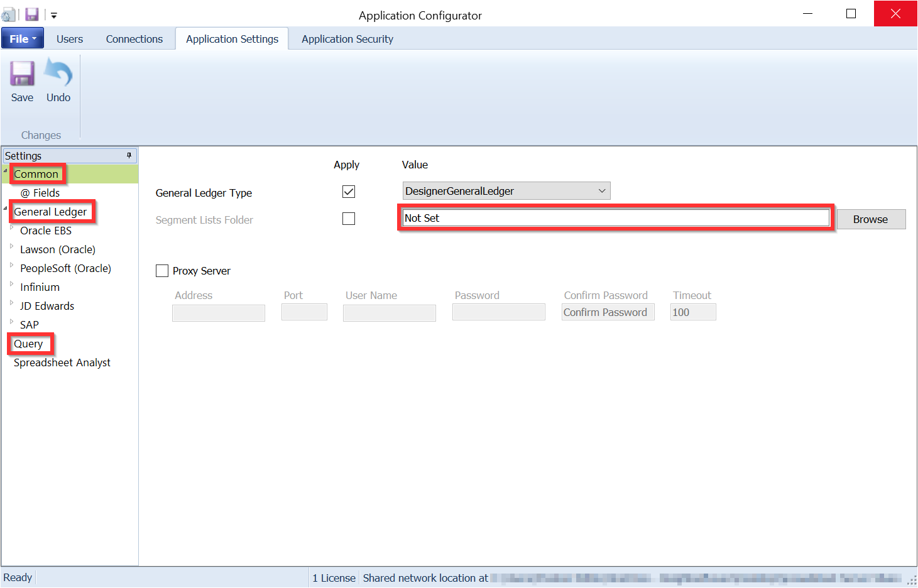The width and height of the screenshot is (918, 588).
Task: Click the application icon in the title bar
Action: click(8, 14)
